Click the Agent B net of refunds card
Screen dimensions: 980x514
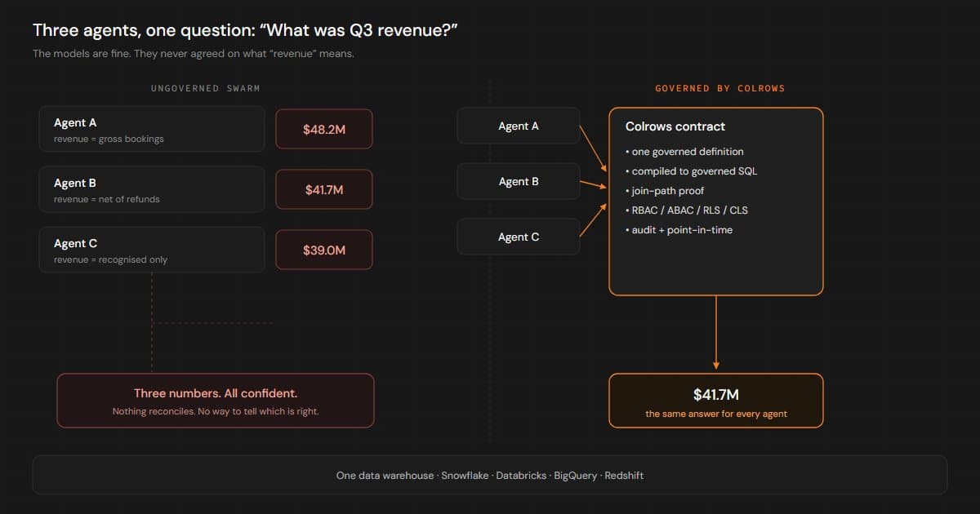pyautogui.click(x=152, y=189)
